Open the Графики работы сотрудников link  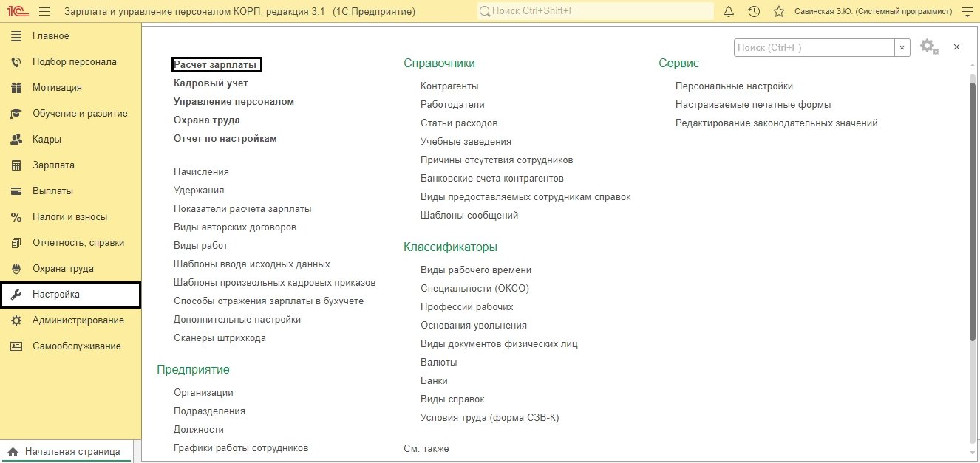tap(241, 448)
